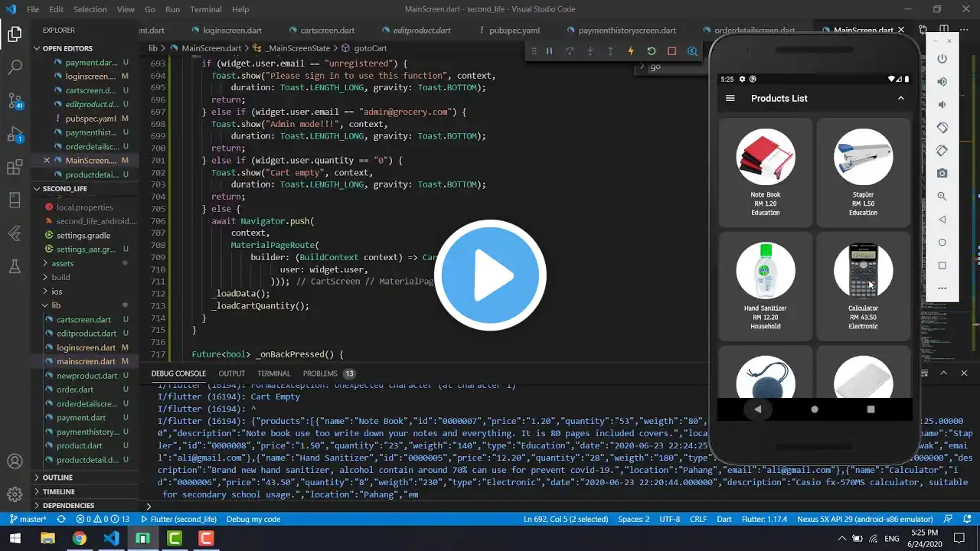Open Source Control view in activity bar

(15, 101)
